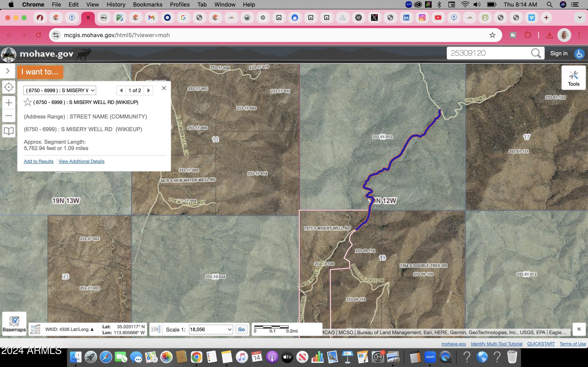Open the Bookmarks menu in the menu bar

click(147, 4)
